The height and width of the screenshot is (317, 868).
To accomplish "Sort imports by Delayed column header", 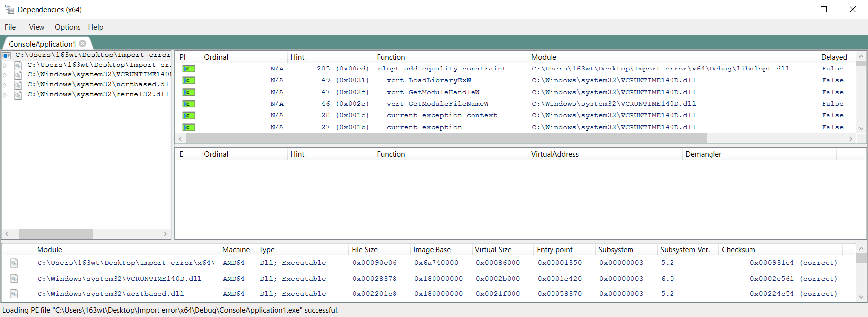I will pyautogui.click(x=836, y=57).
